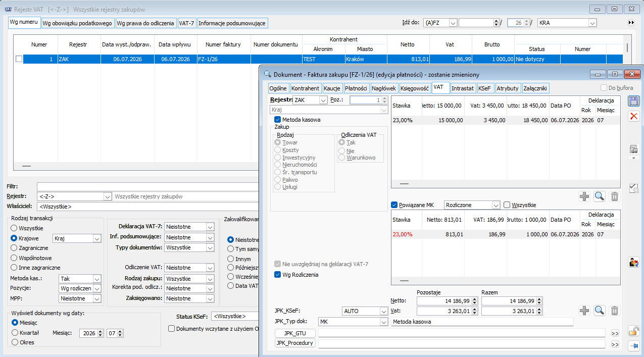The height and width of the screenshot is (357, 644).
Task: Click the >> button next to JPK_Procedury field
Action: click(615, 344)
